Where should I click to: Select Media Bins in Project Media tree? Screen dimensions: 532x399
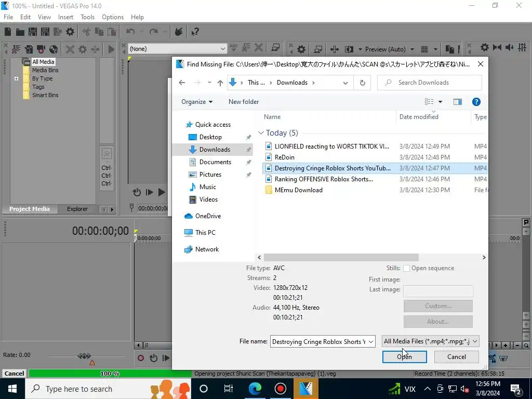click(45, 70)
